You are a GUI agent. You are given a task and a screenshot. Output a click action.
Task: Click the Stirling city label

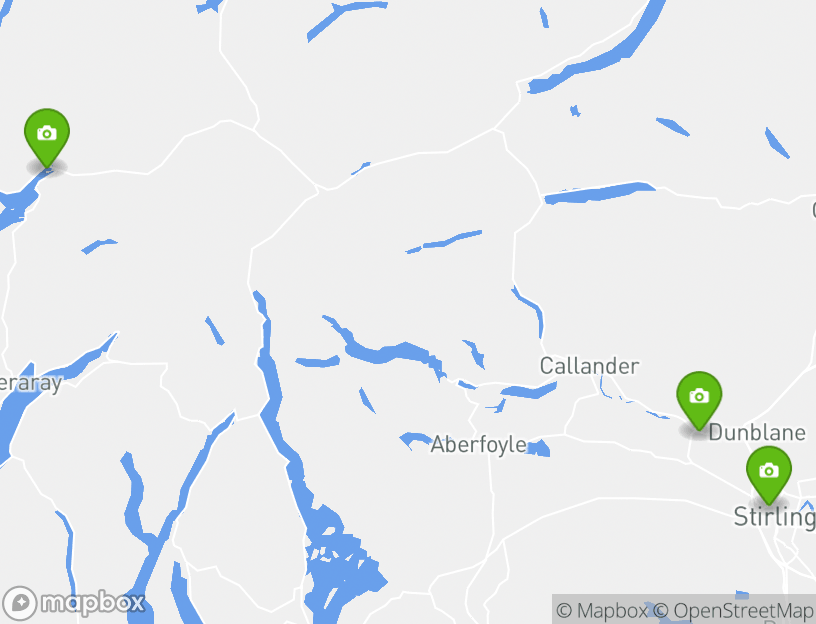pos(774,517)
